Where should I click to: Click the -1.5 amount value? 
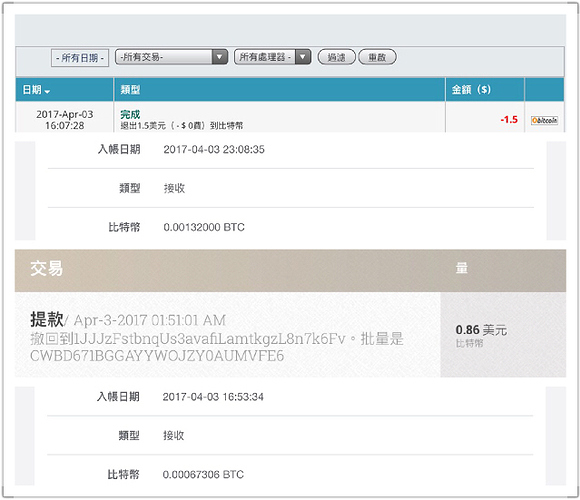coord(509,120)
